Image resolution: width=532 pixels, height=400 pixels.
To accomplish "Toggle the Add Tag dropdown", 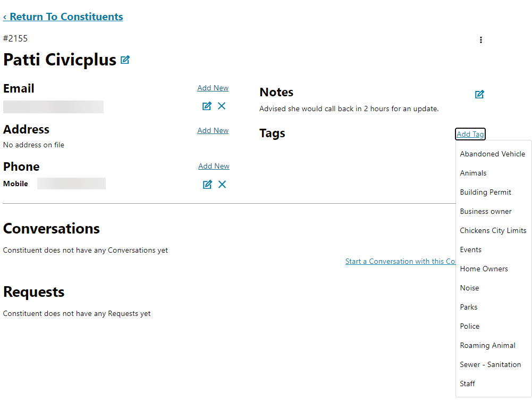I will [x=470, y=134].
